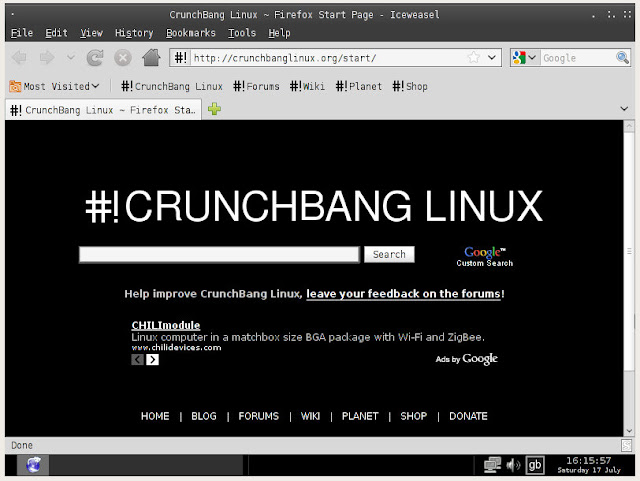This screenshot has width=640, height=481.
Task: Click the Back navigation arrow
Action: click(19, 58)
